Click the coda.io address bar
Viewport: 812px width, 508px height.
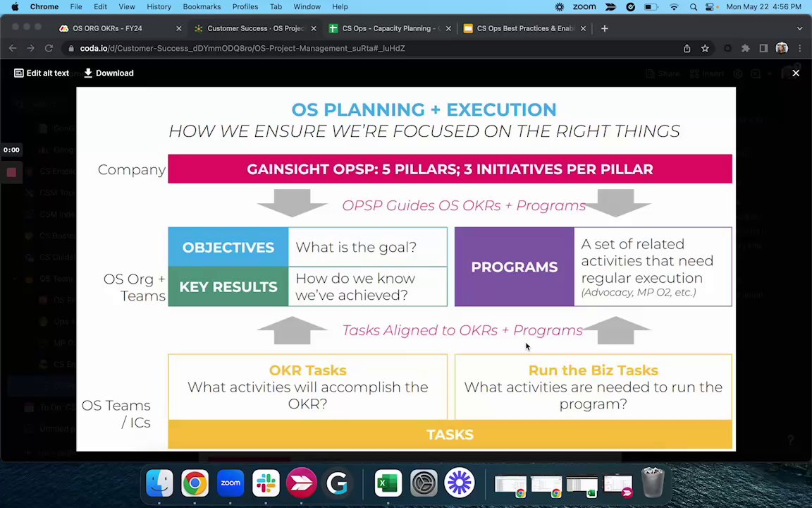coord(373,48)
